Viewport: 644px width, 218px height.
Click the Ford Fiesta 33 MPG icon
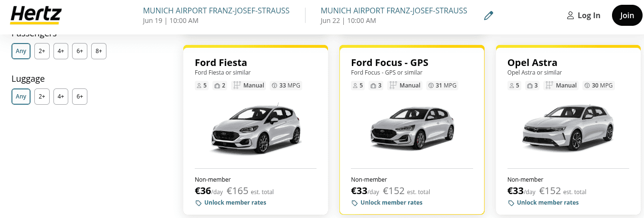[274, 86]
